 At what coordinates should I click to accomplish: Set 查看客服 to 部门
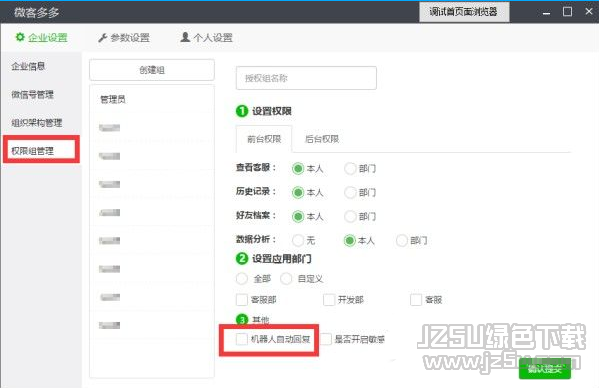(350, 168)
